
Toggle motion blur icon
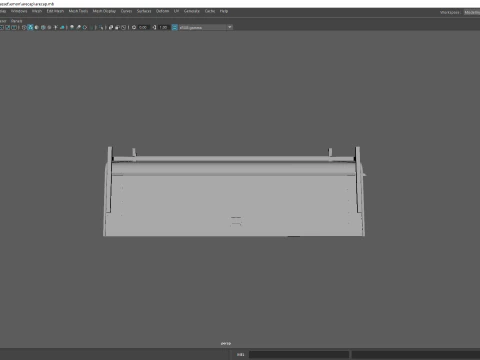click(x=78, y=27)
